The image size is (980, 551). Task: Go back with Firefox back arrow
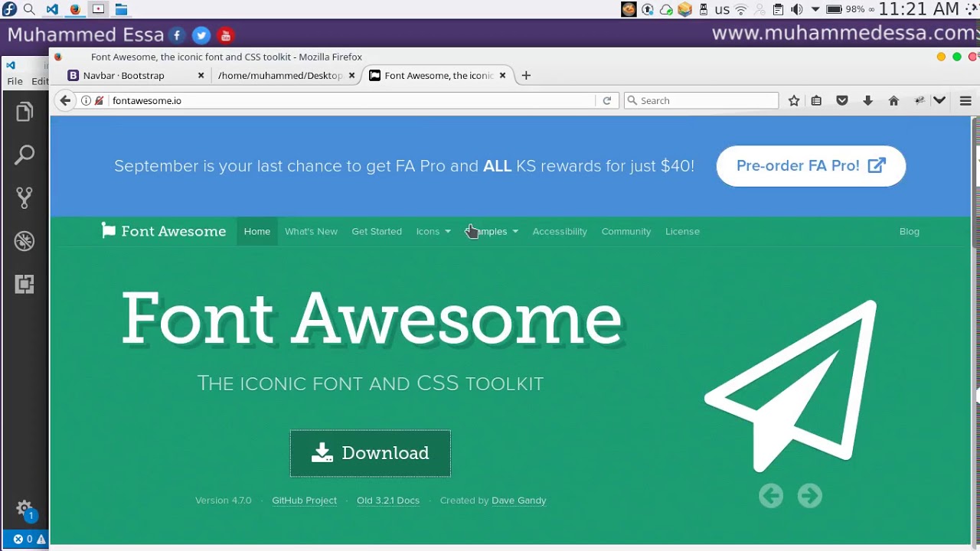(65, 100)
